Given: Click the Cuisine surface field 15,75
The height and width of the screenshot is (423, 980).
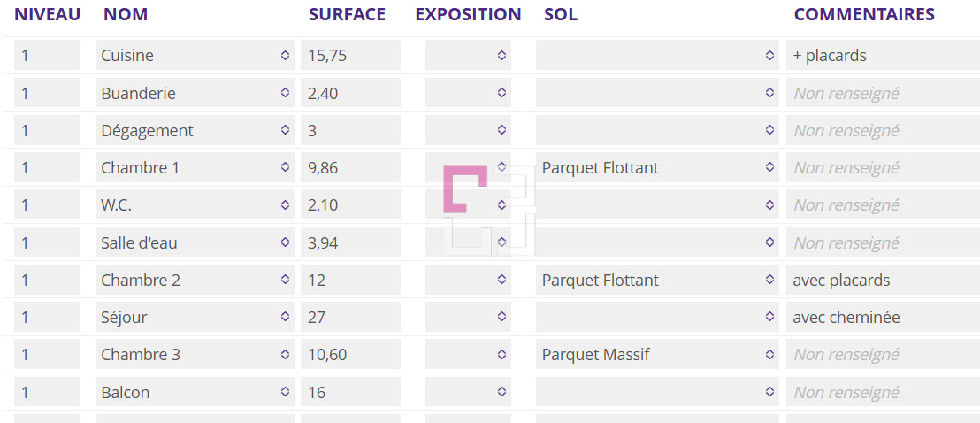Looking at the screenshot, I should [350, 56].
